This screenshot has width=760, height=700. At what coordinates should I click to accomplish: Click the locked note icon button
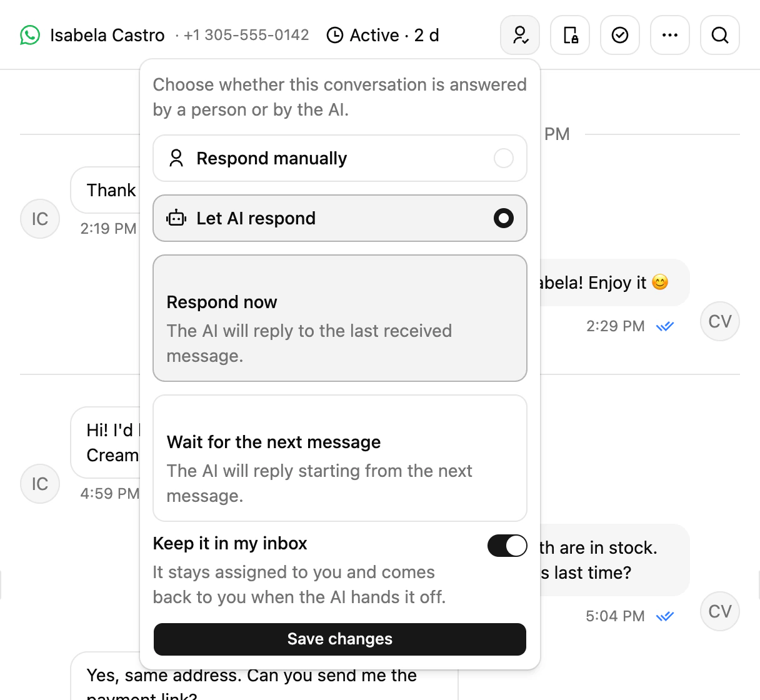[570, 35]
